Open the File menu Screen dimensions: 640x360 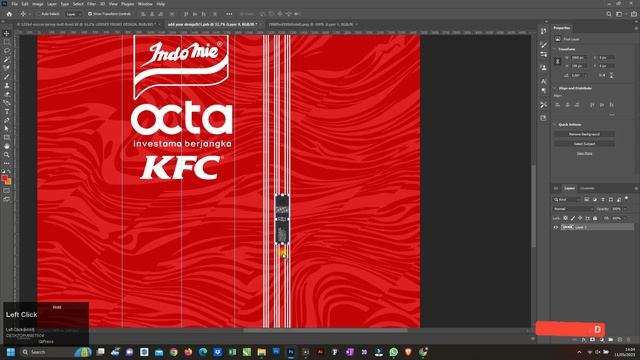click(14, 4)
